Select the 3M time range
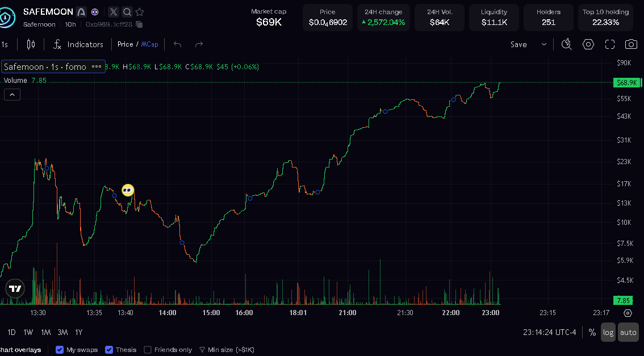The width and height of the screenshot is (644, 356). click(62, 332)
